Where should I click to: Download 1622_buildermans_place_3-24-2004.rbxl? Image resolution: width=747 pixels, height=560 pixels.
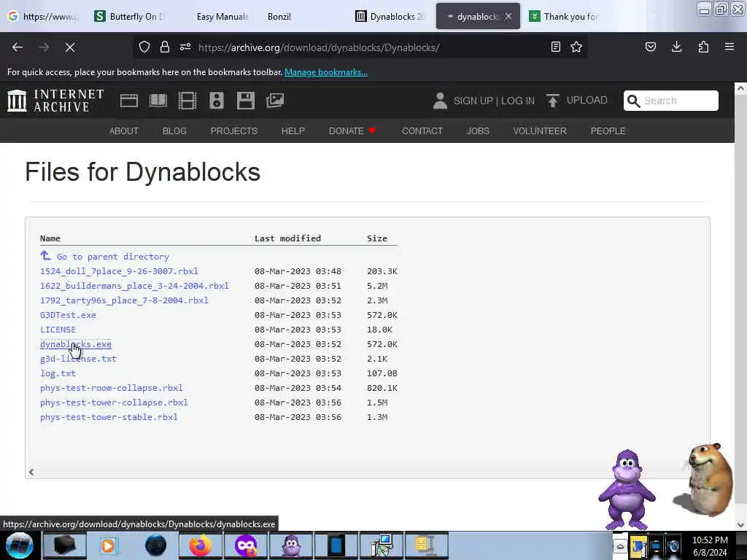coord(134,286)
